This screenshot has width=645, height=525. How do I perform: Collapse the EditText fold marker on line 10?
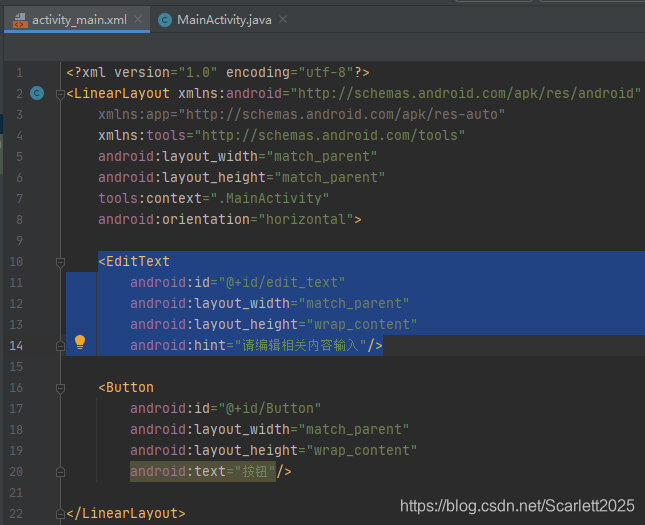[x=60, y=262]
